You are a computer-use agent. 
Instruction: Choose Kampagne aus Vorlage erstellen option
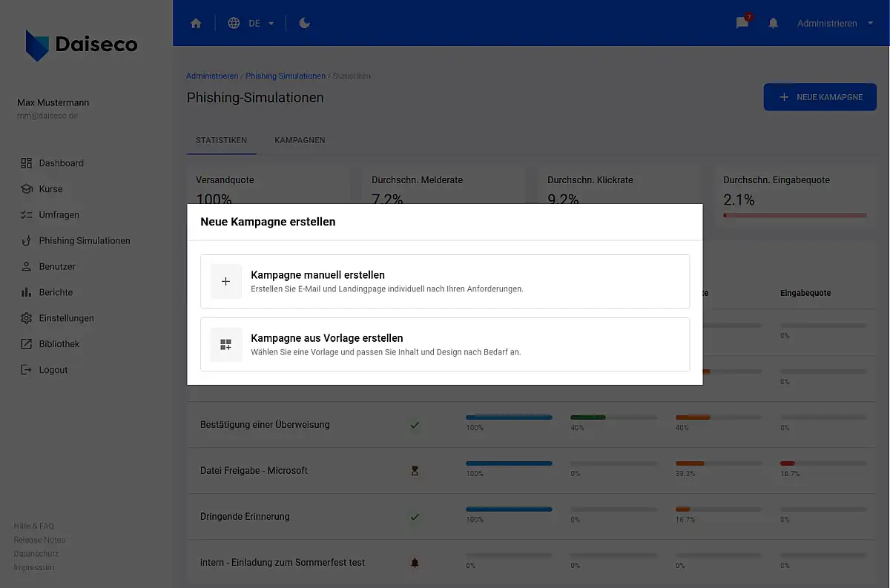tap(445, 345)
